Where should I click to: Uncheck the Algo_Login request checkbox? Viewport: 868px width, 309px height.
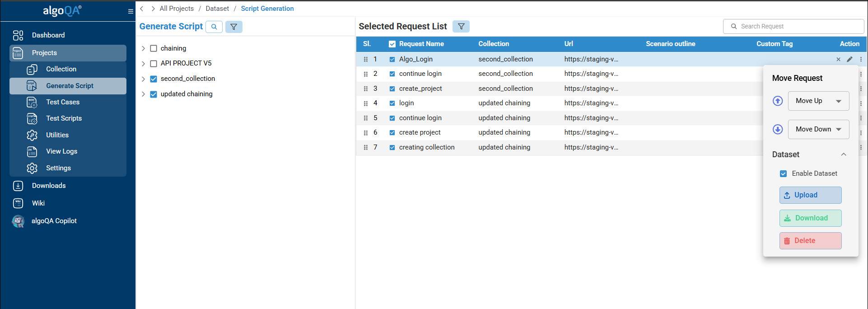point(392,59)
